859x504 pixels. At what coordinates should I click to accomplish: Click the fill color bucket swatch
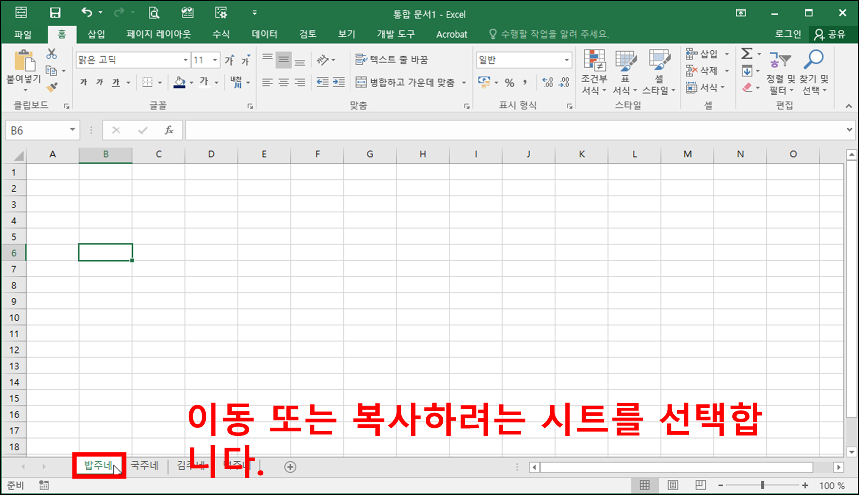point(180,82)
